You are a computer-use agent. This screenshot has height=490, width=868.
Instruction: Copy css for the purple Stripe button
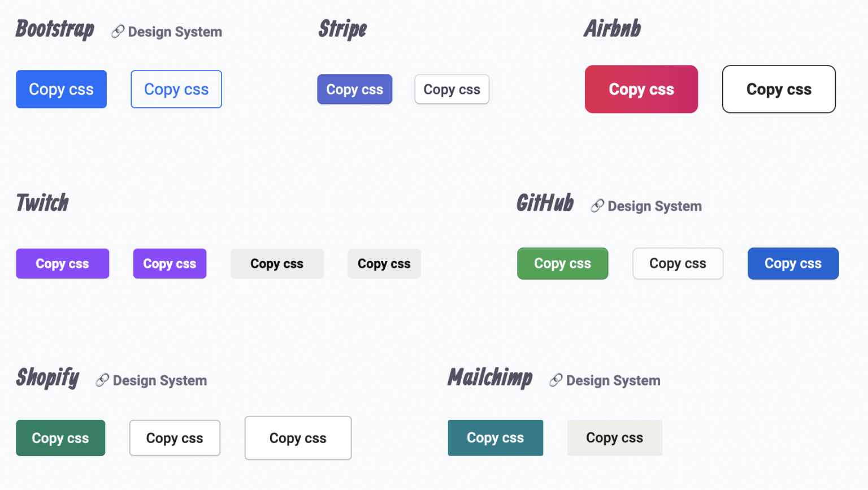(x=354, y=89)
